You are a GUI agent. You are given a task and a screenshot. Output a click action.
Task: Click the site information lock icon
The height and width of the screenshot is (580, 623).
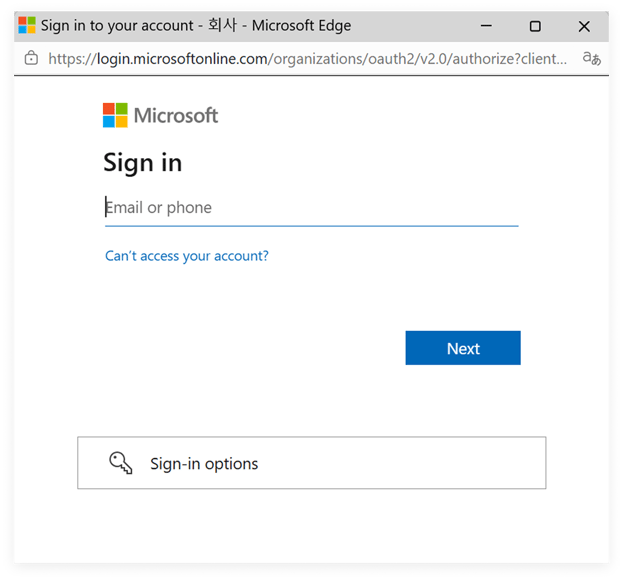tap(30, 59)
